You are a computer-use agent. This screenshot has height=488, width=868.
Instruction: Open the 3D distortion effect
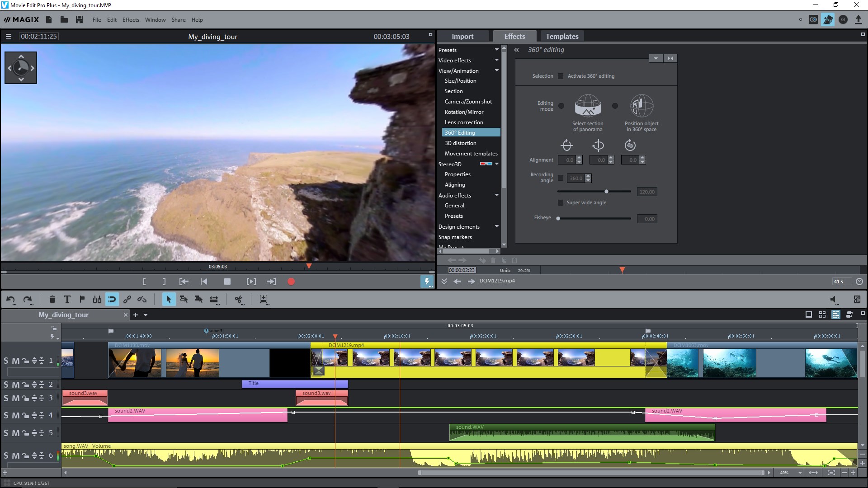460,143
